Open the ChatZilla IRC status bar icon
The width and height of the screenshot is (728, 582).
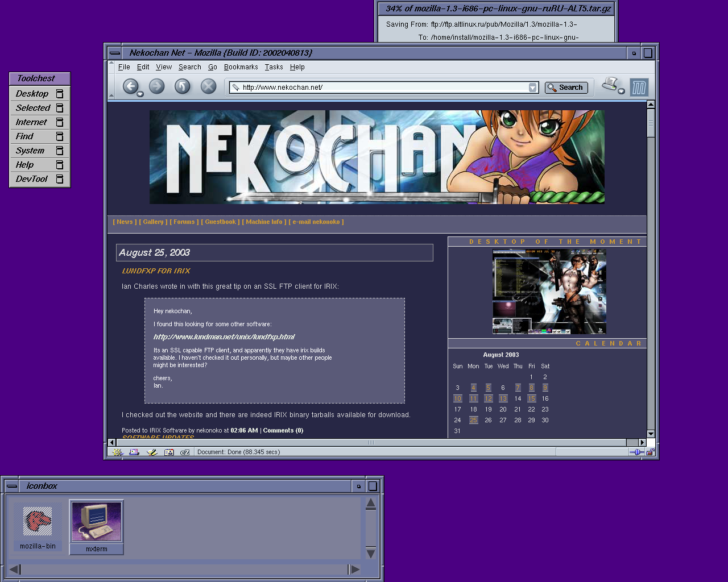(185, 452)
